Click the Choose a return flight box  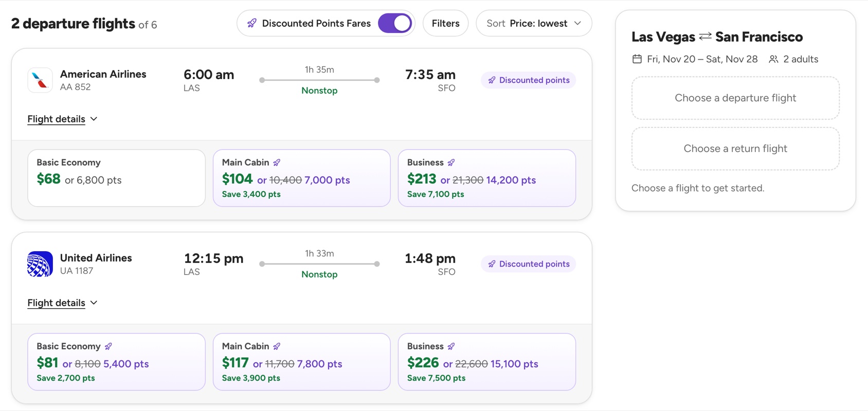coord(735,149)
